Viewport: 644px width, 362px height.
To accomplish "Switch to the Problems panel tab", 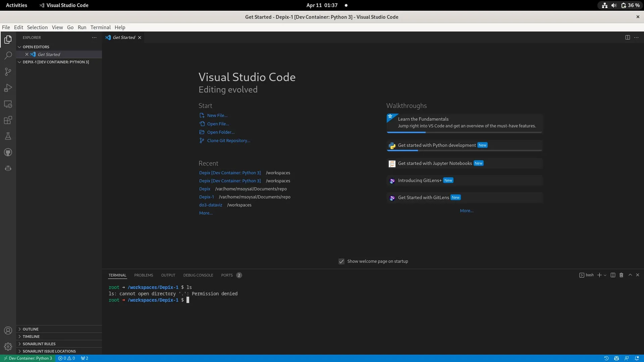I will coord(144,275).
